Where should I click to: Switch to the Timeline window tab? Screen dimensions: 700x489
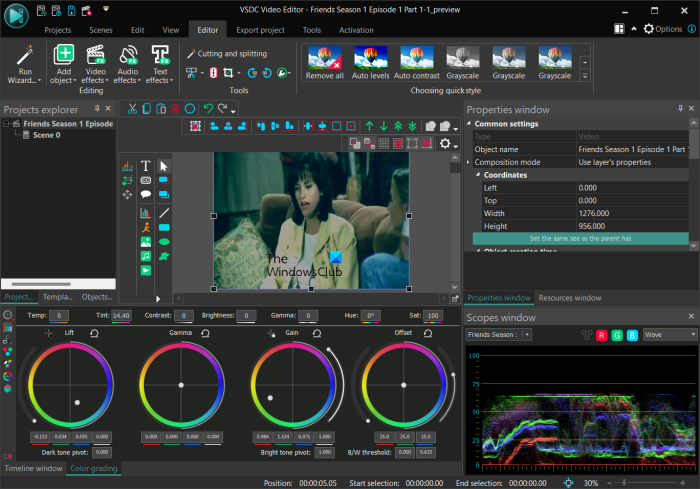pyautogui.click(x=33, y=468)
